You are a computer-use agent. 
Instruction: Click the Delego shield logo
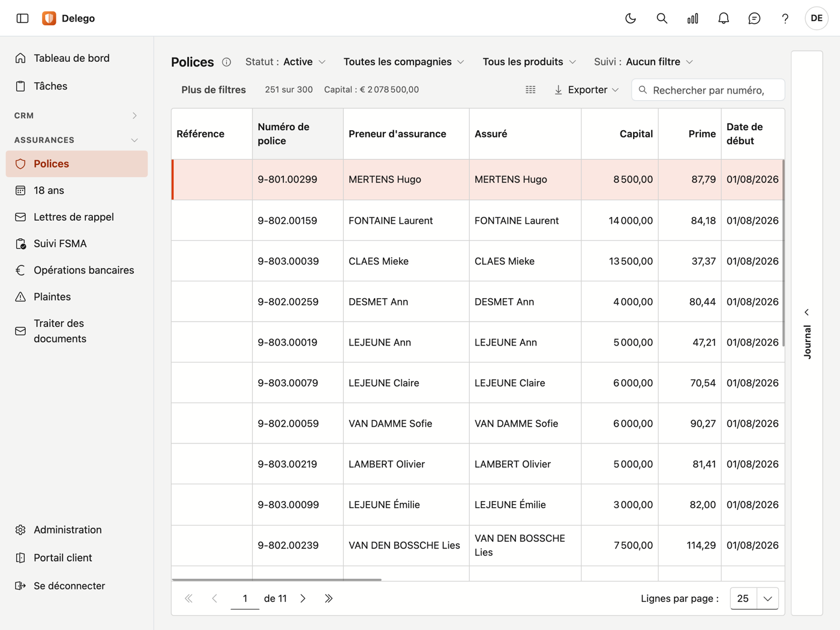point(49,19)
